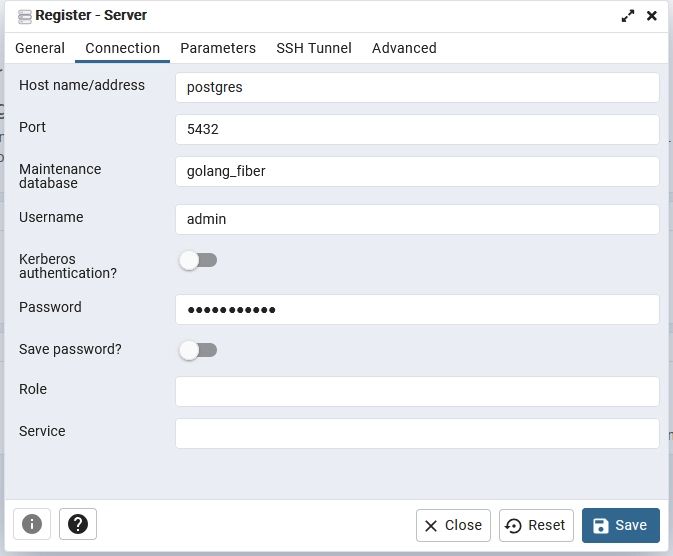Maximize the Register - Server dialog
673x556 pixels.
(628, 16)
